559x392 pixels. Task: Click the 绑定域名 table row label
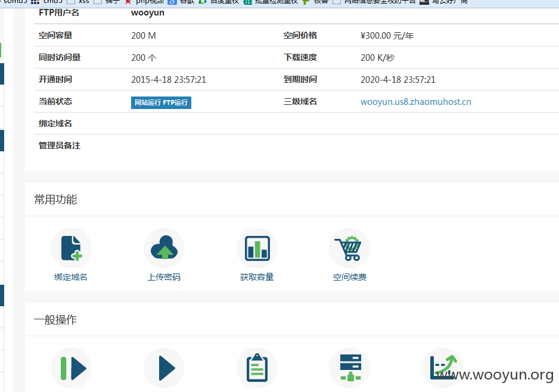pos(55,124)
